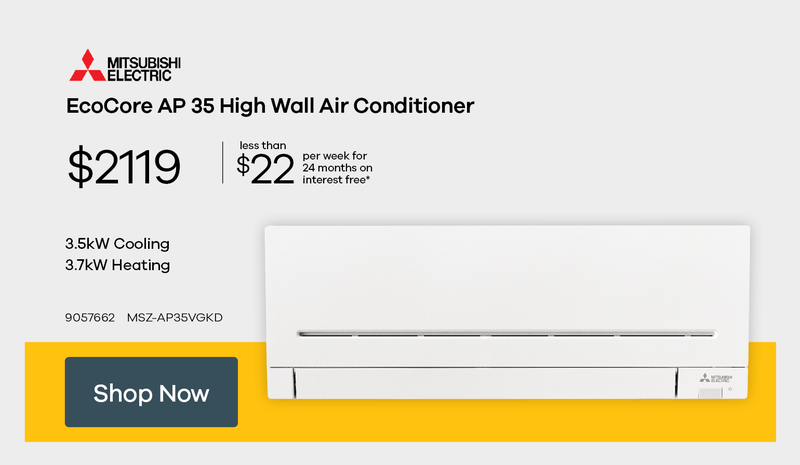Click the model number MSZ-AP35VGKD
The height and width of the screenshot is (465, 800).
(174, 318)
